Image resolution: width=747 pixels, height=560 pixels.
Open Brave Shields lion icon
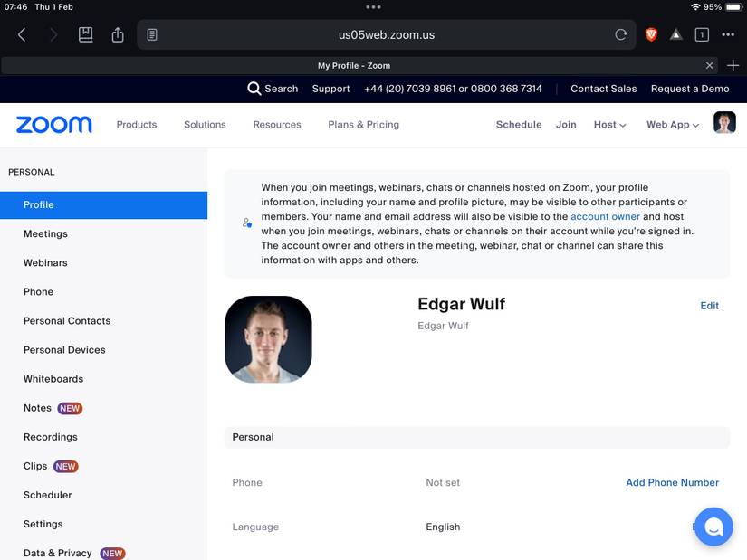tap(651, 35)
